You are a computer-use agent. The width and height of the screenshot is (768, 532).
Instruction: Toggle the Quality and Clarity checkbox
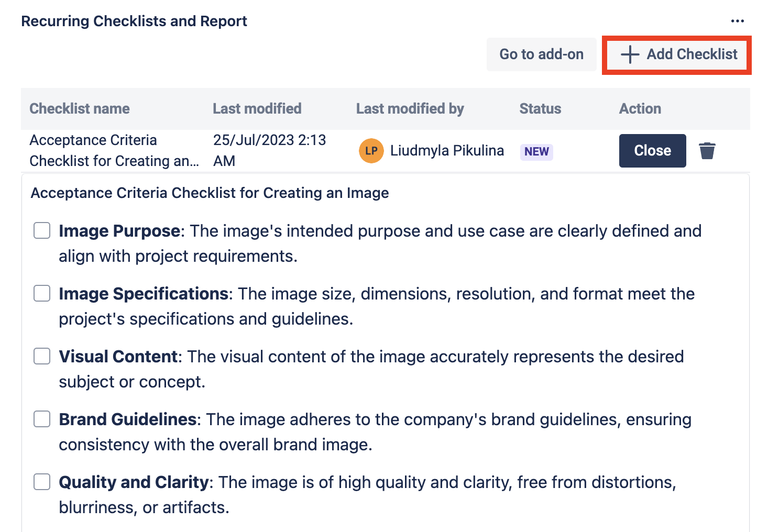42,482
